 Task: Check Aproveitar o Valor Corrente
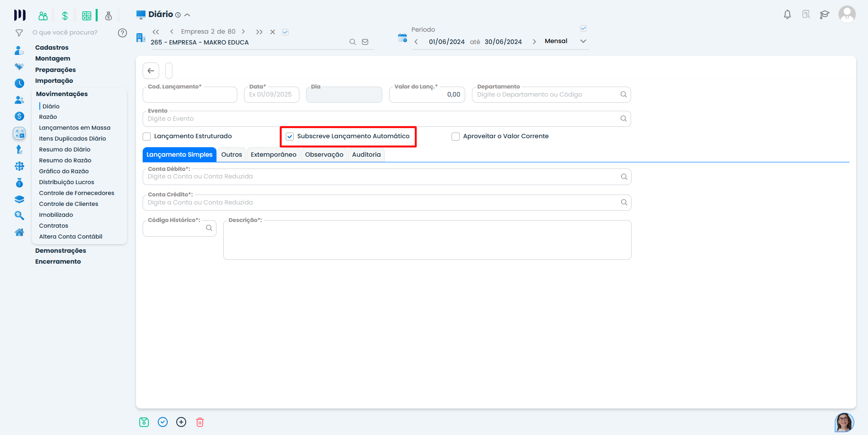tap(456, 137)
